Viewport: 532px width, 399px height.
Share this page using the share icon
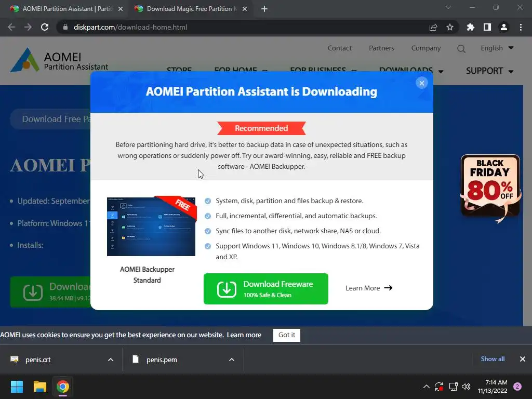[x=433, y=27]
